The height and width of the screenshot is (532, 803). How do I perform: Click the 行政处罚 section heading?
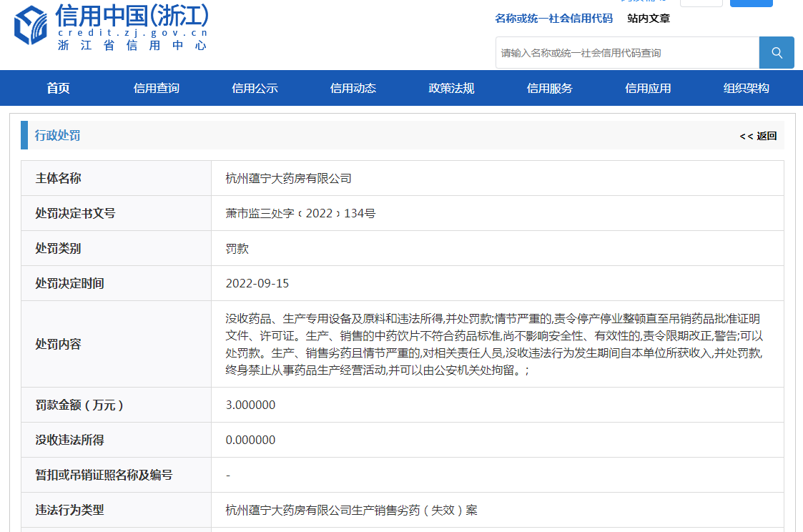pos(57,135)
